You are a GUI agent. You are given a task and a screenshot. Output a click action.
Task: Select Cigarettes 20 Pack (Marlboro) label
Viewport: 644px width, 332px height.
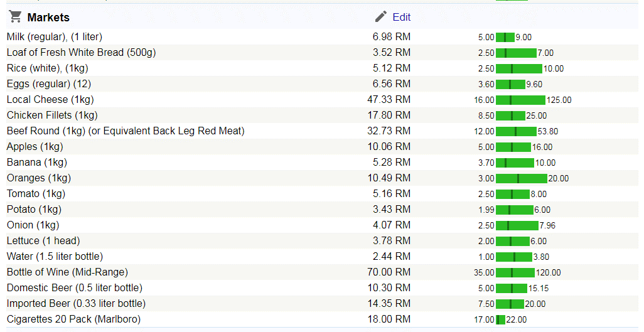(x=73, y=319)
